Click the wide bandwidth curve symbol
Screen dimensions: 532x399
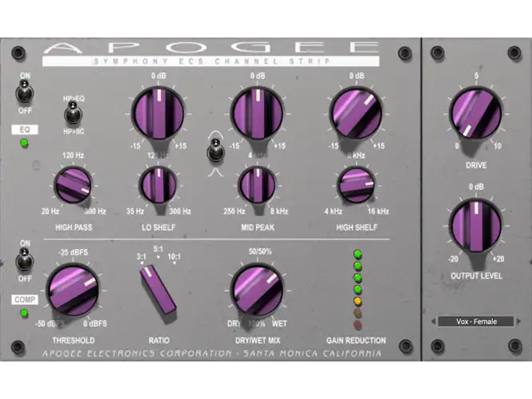click(x=216, y=134)
